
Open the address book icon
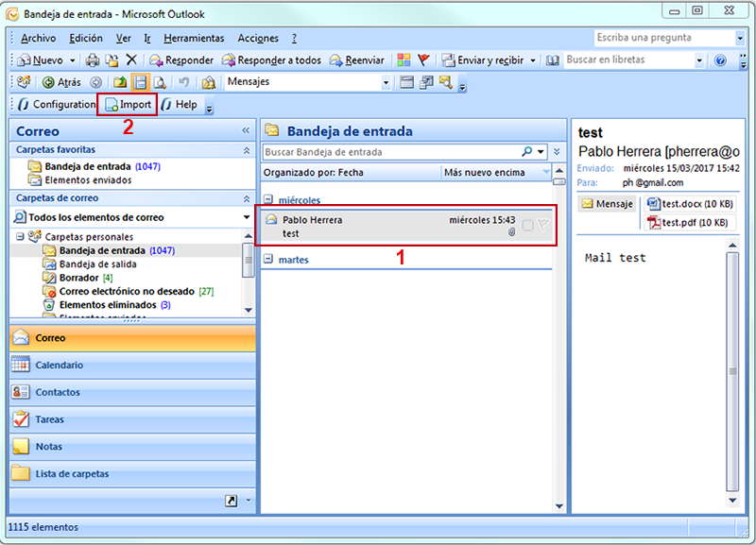[x=553, y=60]
